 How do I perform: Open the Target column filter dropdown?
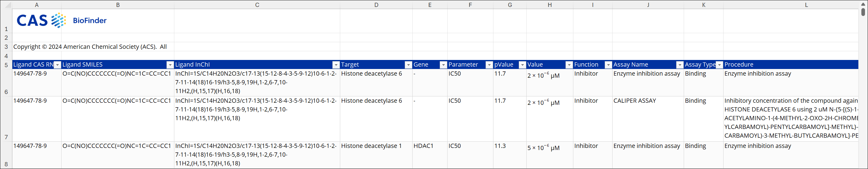tap(408, 65)
